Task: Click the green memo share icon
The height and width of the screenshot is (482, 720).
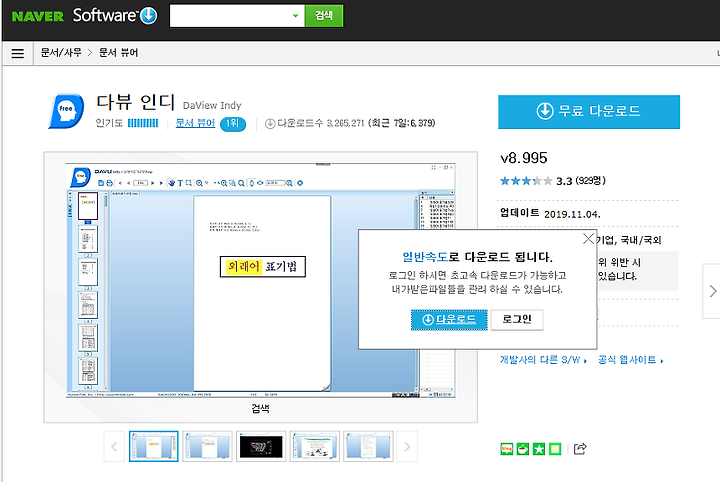Action: [555, 448]
